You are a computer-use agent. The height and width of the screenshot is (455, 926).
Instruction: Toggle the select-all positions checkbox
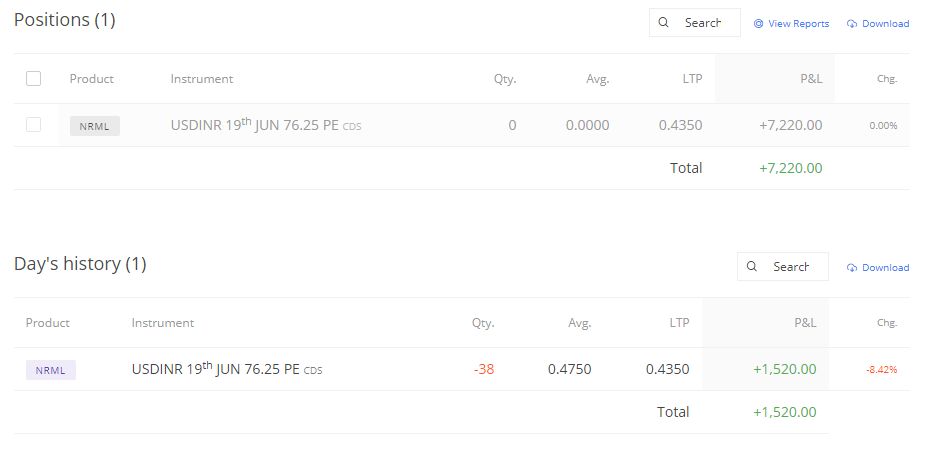coord(34,79)
